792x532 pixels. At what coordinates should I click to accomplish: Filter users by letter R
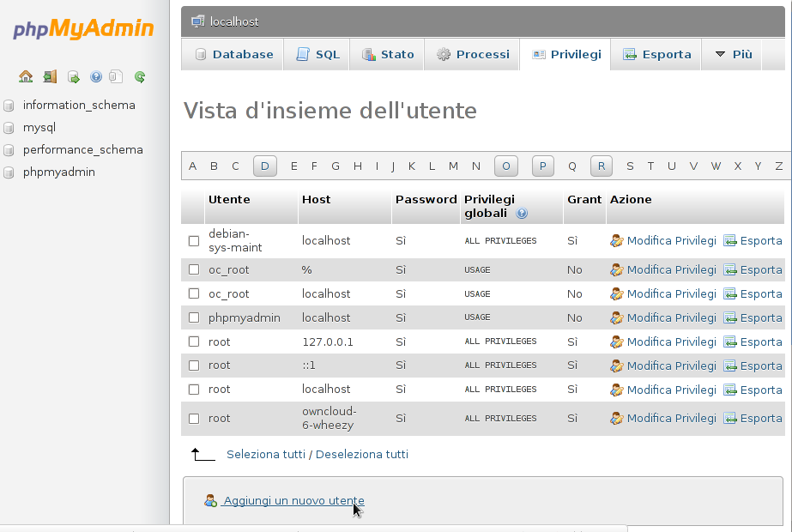click(x=602, y=166)
